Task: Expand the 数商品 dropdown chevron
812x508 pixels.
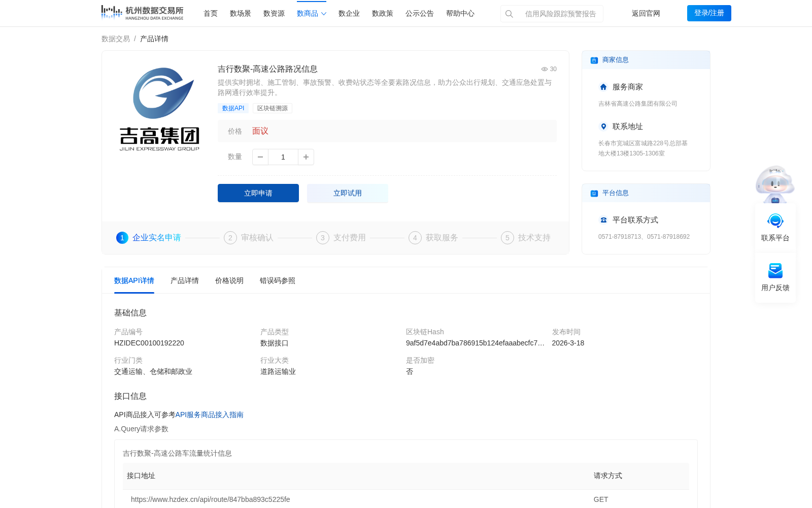Action: (x=324, y=14)
